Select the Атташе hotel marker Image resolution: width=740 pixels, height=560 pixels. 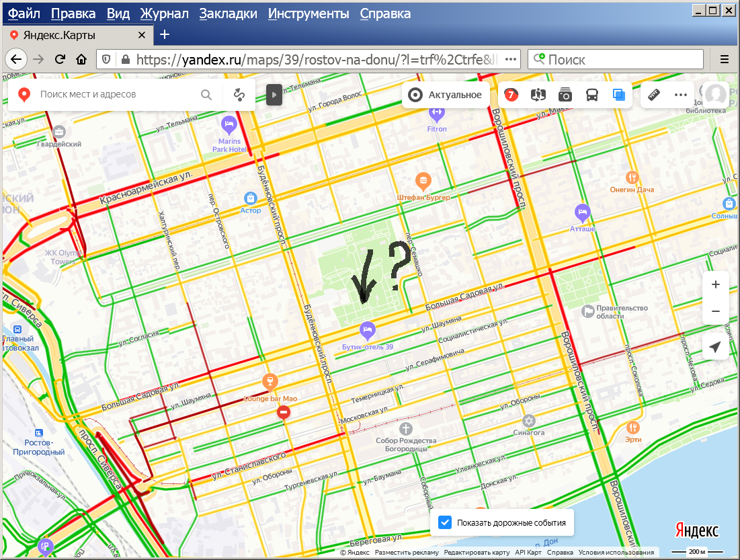pyautogui.click(x=582, y=213)
